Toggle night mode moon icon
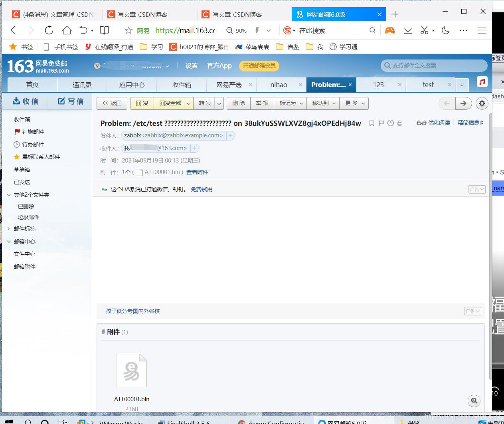This screenshot has height=424, width=504. point(446,30)
